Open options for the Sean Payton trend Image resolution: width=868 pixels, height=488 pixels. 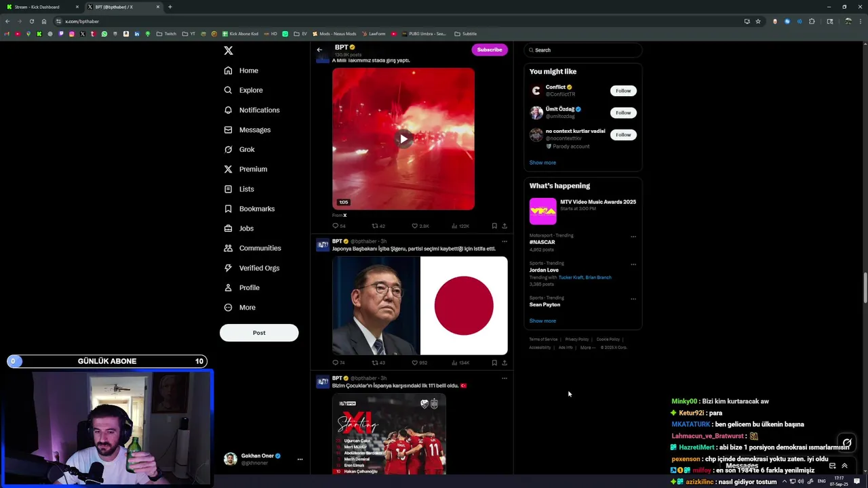tap(633, 299)
